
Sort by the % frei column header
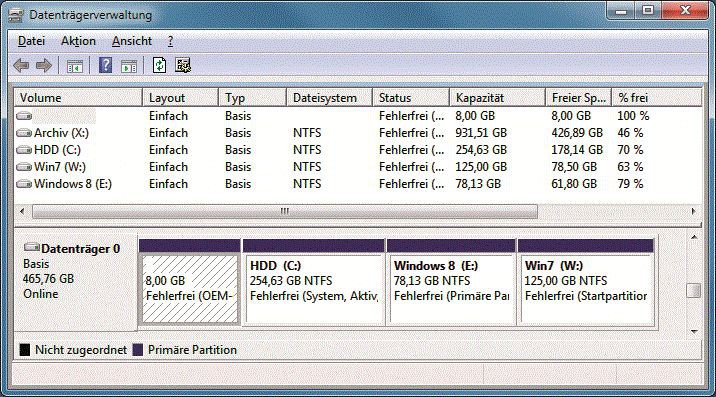657,98
